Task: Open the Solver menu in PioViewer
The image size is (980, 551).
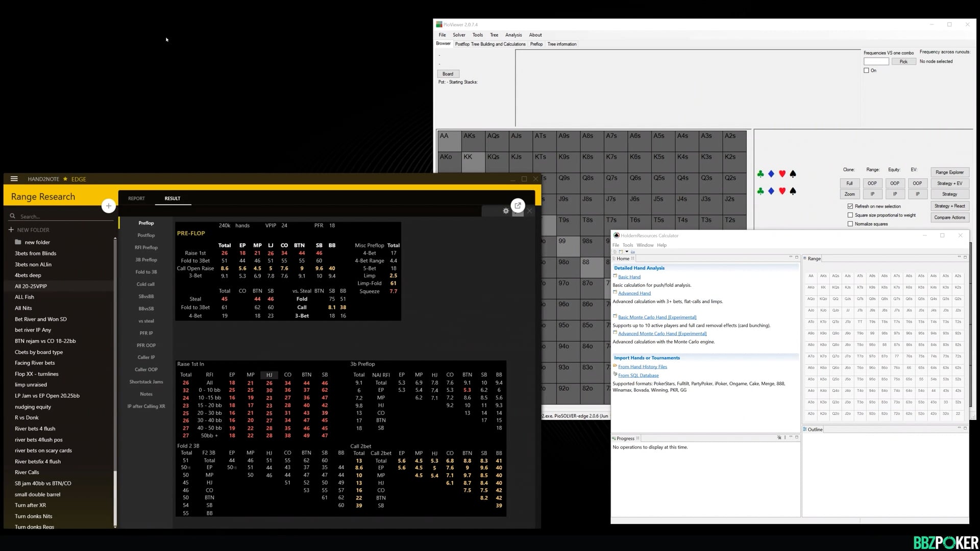Action: coord(459,35)
